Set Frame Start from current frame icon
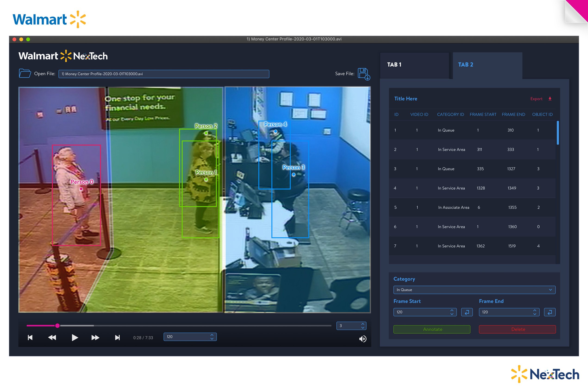This screenshot has width=588, height=392. 466,312
